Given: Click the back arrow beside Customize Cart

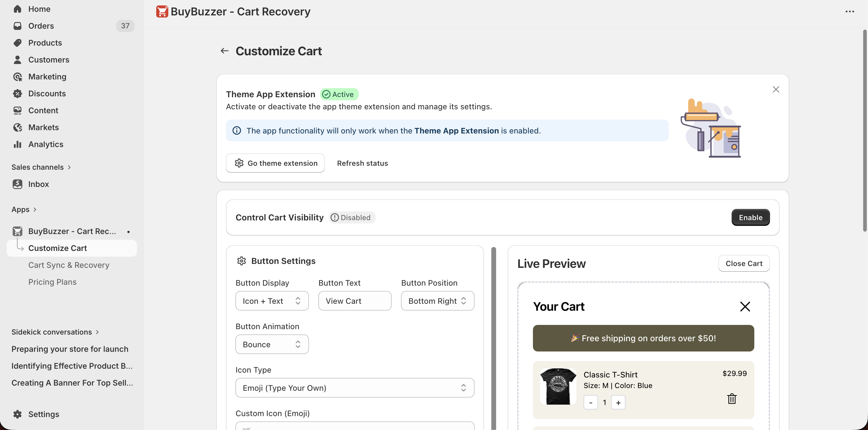Looking at the screenshot, I should 224,51.
